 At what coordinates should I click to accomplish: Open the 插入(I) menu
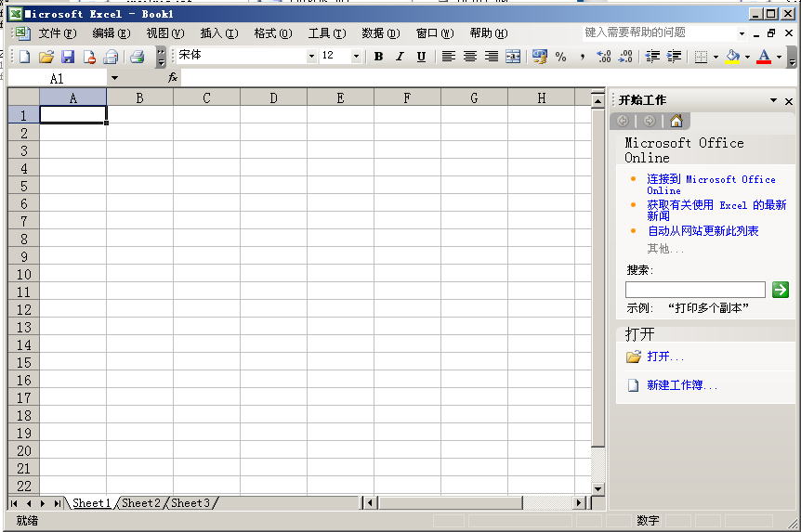[219, 33]
